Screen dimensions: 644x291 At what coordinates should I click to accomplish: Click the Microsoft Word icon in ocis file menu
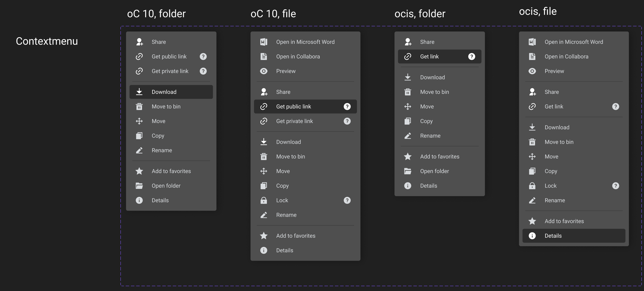click(x=532, y=42)
